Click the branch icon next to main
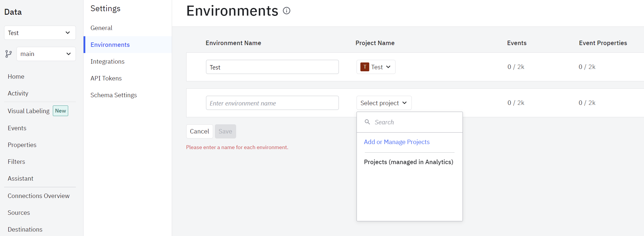This screenshot has height=236, width=644. click(9, 54)
